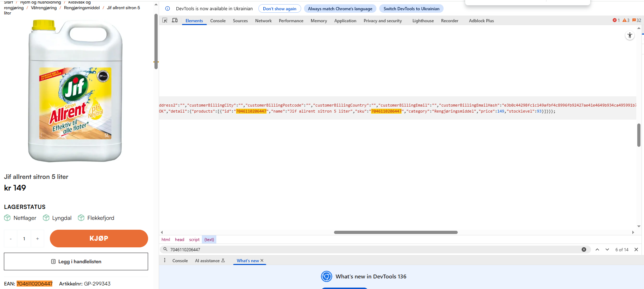Toggle the device toolbar icon
The image size is (644, 289).
click(175, 20)
